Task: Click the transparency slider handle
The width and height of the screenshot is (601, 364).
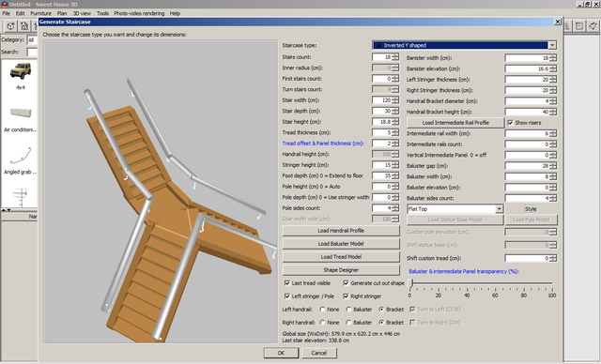Action: pyautogui.click(x=411, y=283)
